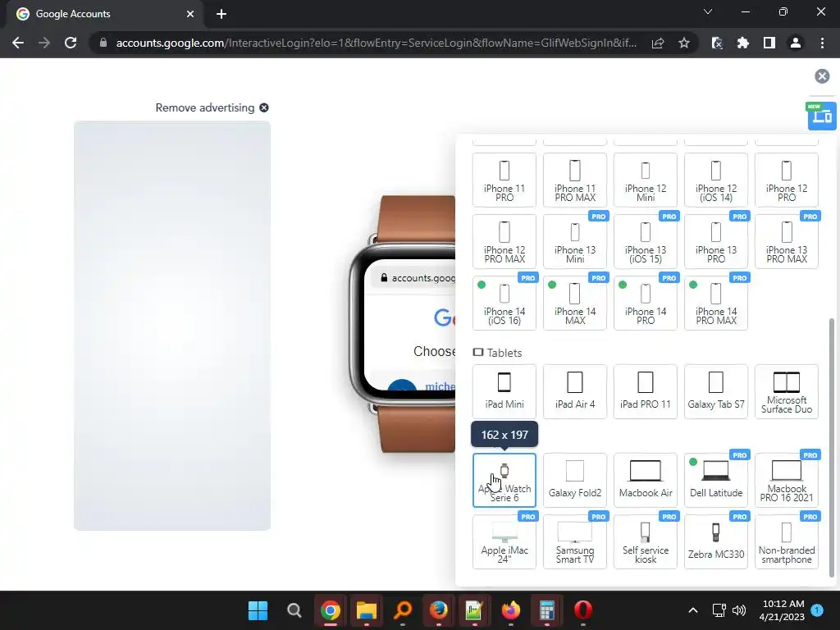This screenshot has height=630, width=840.
Task: Choose the Non-branded smartphone device
Action: [787, 541]
